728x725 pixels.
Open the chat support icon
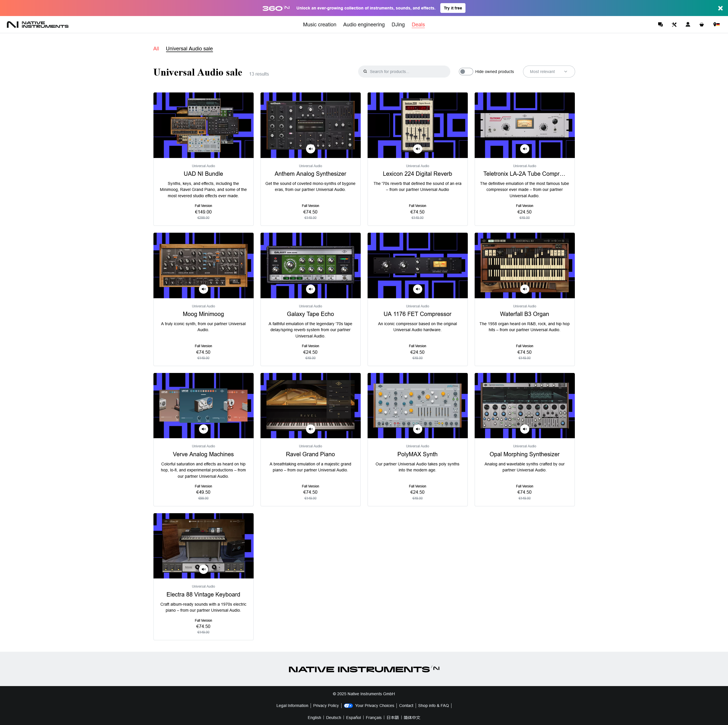coord(660,25)
